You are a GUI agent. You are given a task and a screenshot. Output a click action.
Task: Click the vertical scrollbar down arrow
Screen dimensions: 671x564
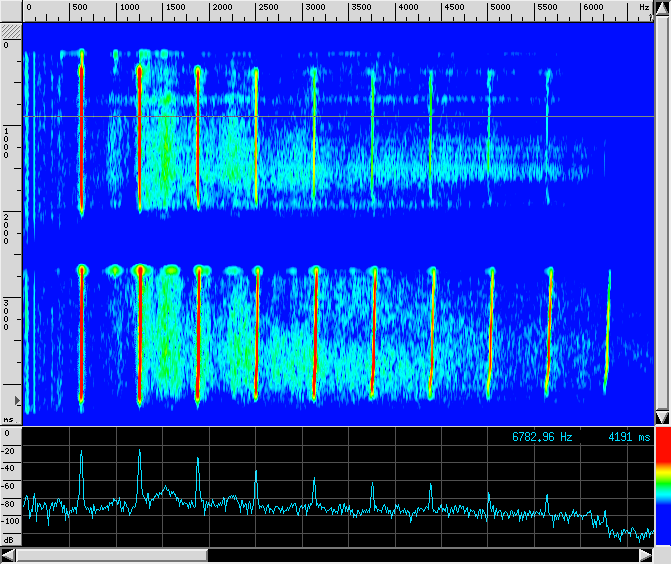point(661,416)
